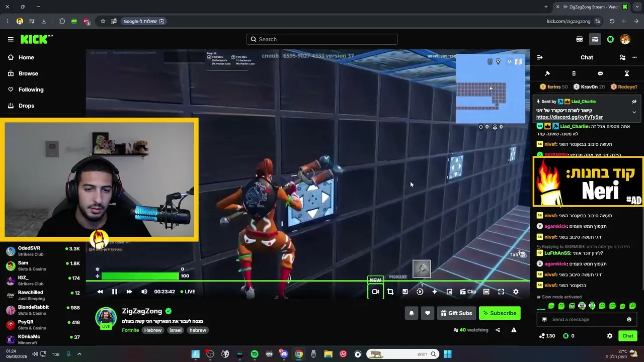Create a Clip of the stream
The width and height of the screenshot is (644, 362).
468,292
